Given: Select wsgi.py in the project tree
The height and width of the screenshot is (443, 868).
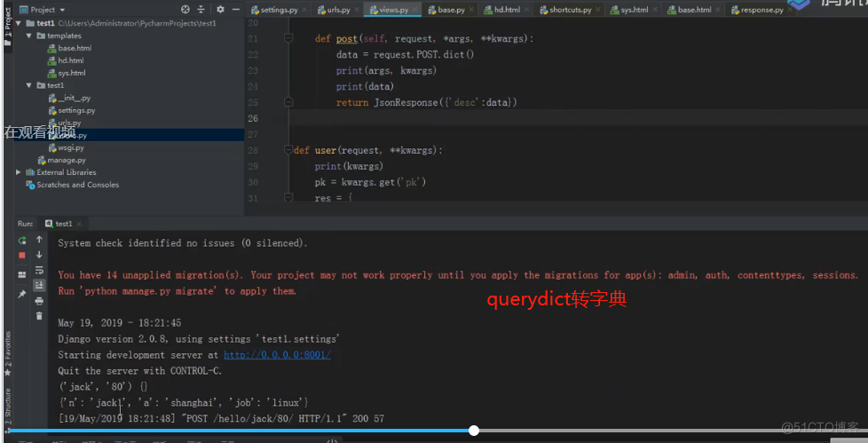Looking at the screenshot, I should click(67, 148).
